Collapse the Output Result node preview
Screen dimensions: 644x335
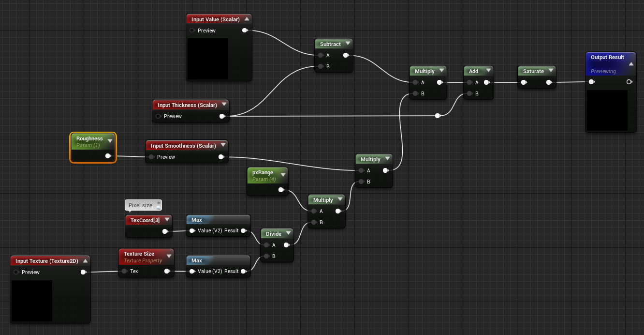tap(631, 64)
